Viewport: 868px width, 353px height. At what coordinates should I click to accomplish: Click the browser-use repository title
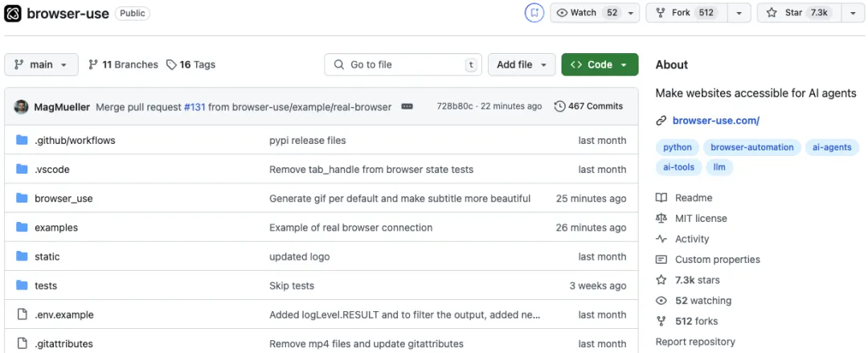point(68,14)
